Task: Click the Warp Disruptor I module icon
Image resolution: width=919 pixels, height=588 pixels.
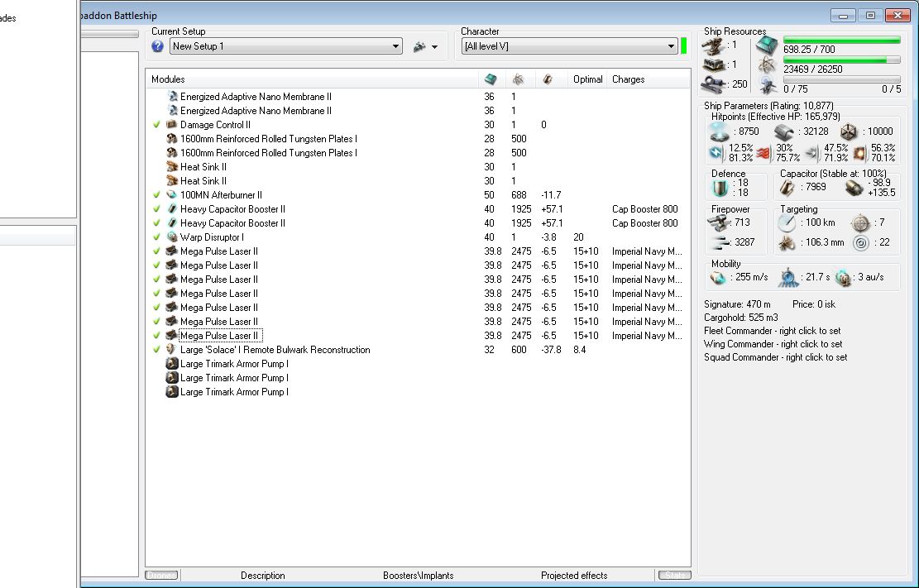Action: tap(172, 237)
